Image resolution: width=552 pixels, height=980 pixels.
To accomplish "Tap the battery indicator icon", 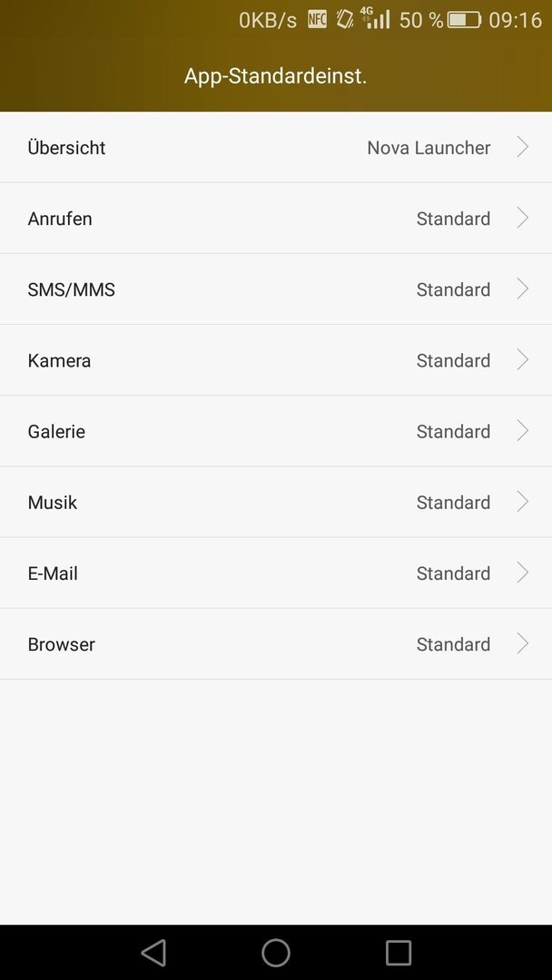I will pyautogui.click(x=464, y=20).
